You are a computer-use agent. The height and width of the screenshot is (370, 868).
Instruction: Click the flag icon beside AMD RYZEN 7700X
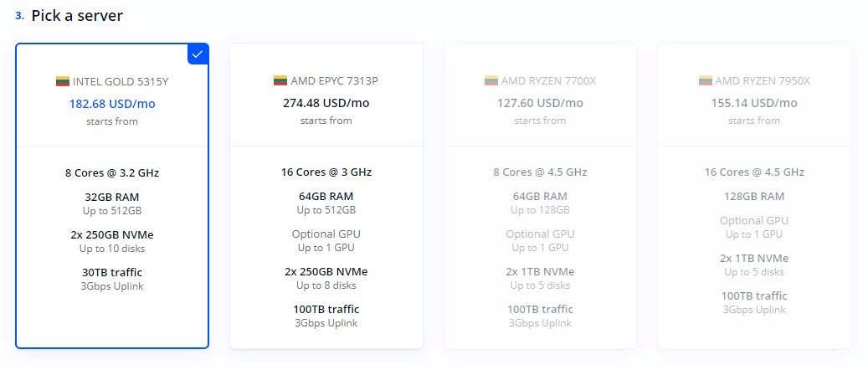click(x=491, y=81)
